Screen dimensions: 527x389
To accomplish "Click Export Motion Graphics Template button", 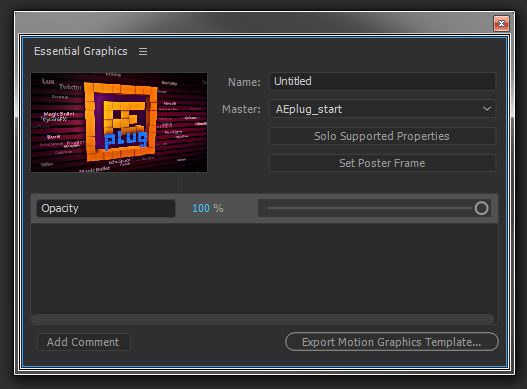I will [392, 342].
